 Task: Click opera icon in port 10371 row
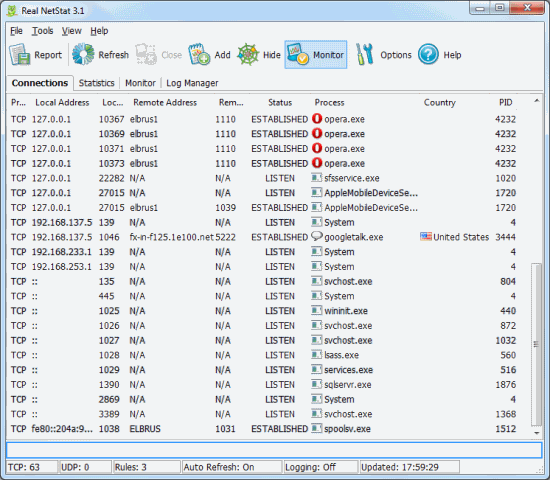click(317, 148)
